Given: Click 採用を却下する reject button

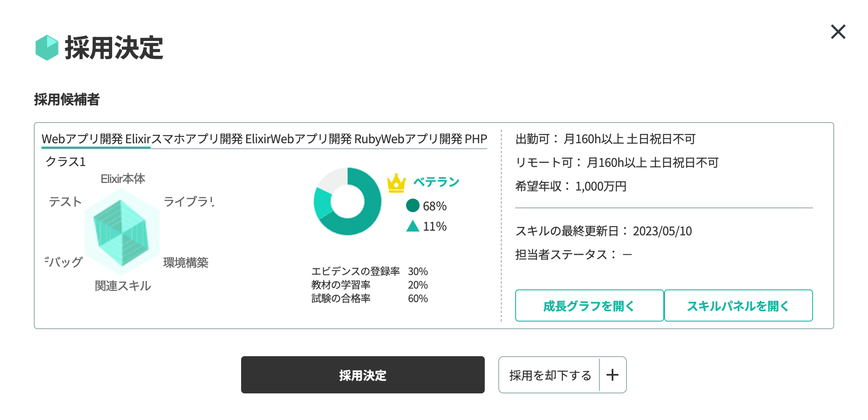Looking at the screenshot, I should (550, 375).
